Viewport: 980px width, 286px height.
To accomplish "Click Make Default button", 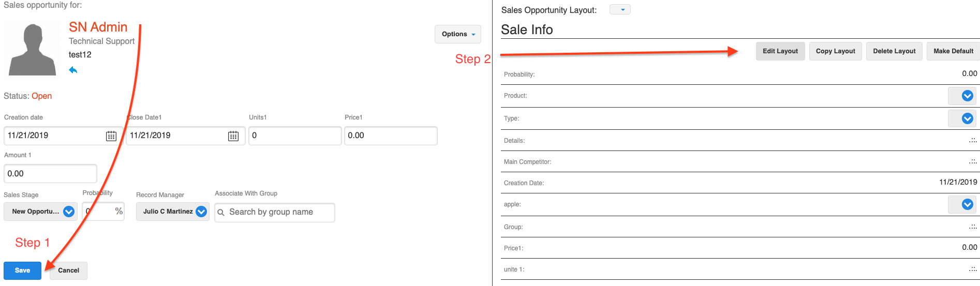I will point(953,51).
